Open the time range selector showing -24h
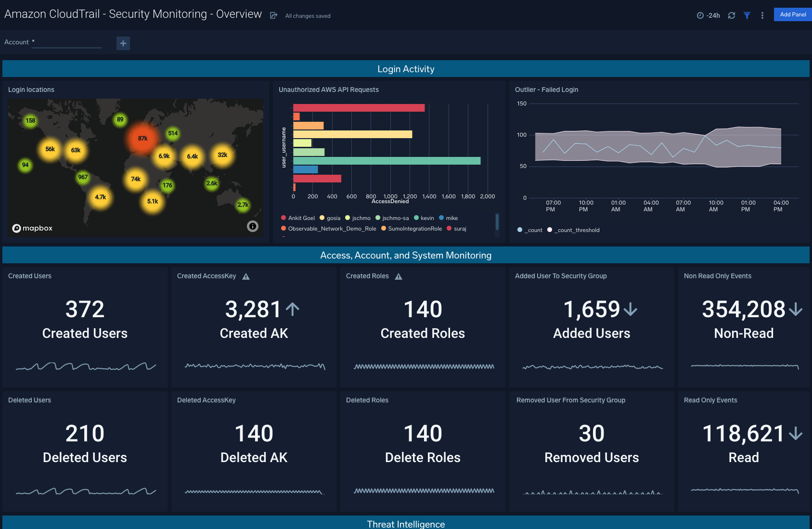 pyautogui.click(x=708, y=15)
